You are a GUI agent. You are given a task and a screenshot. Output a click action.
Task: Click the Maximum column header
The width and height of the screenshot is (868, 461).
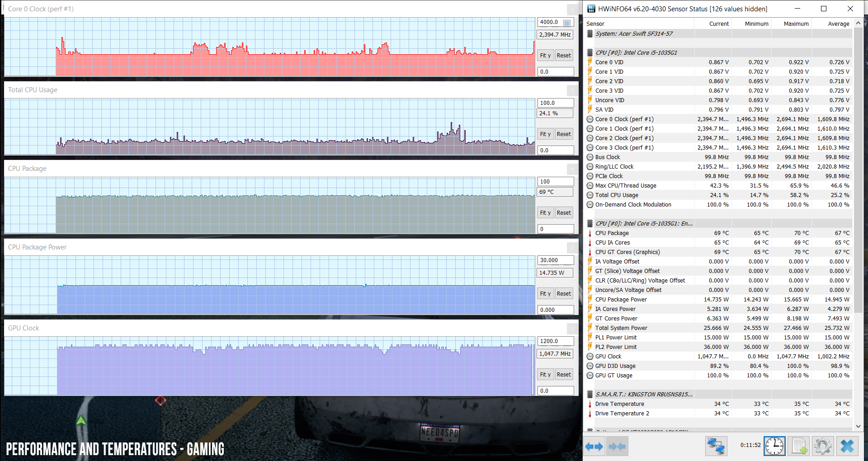point(791,24)
